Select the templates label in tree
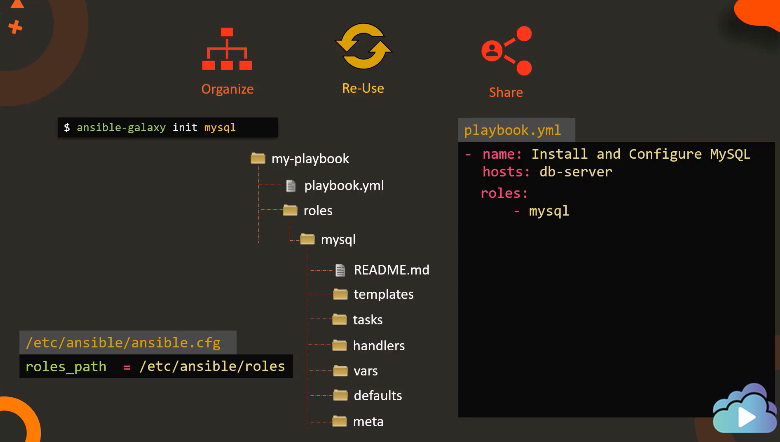This screenshot has height=442, width=780. click(x=384, y=295)
